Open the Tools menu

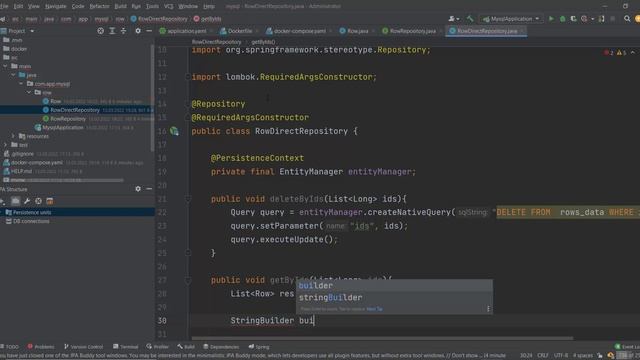[152, 6]
